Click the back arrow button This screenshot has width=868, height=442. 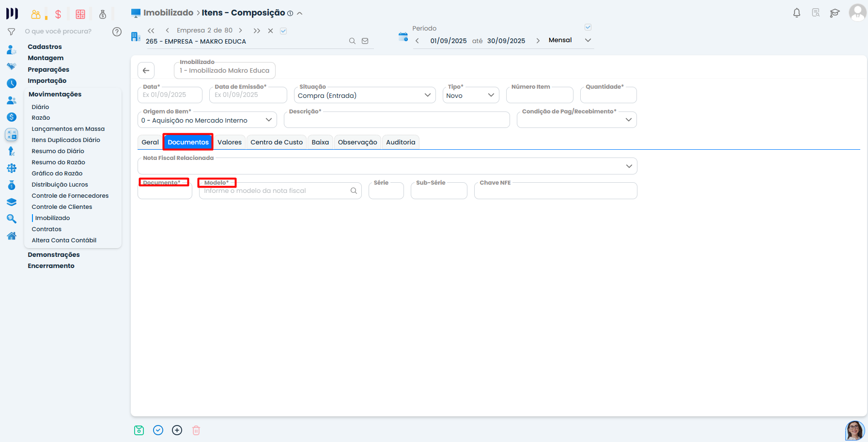click(146, 71)
